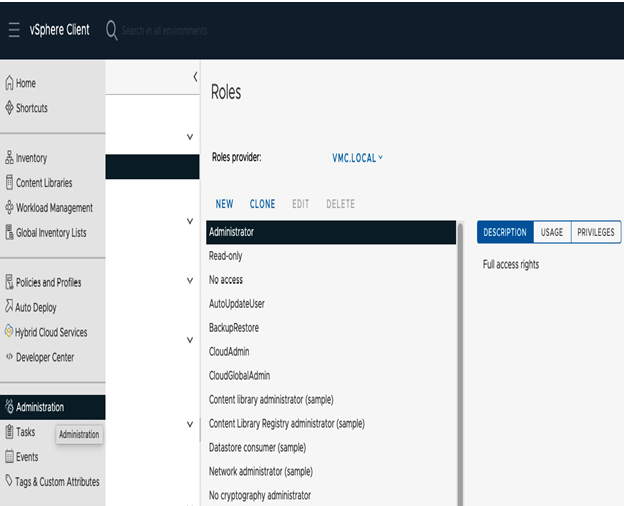The width and height of the screenshot is (626, 506).
Task: Open Global Inventory Lists
Action: [x=52, y=232]
